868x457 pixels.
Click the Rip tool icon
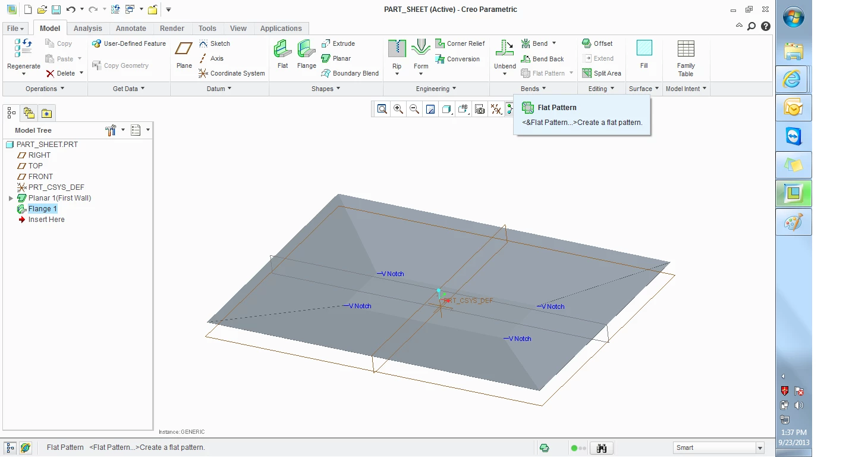click(397, 49)
